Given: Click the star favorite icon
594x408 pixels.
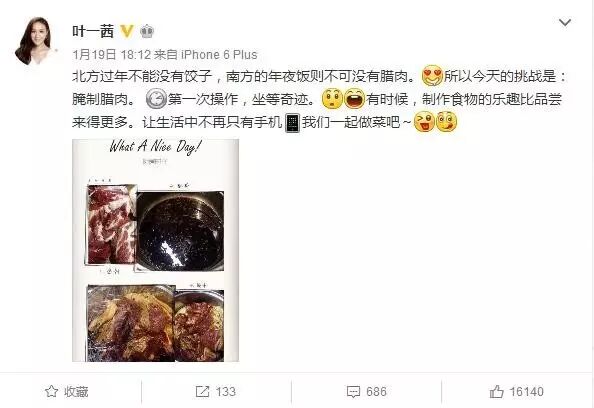Looking at the screenshot, I should pos(52,391).
